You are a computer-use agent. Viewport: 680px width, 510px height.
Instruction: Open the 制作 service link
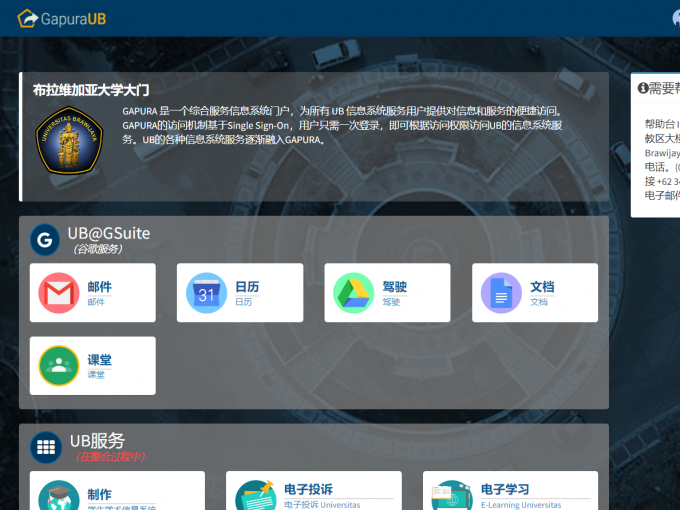point(99,494)
